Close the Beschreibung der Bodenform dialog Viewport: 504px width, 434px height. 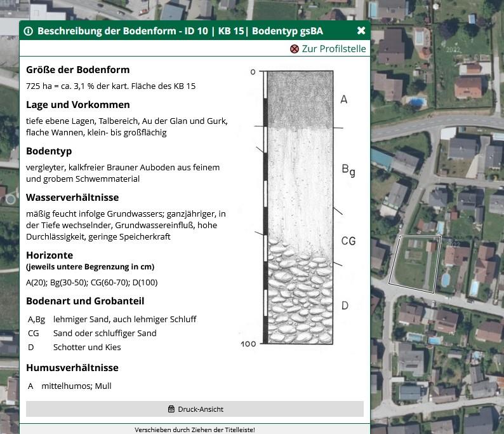tap(361, 31)
